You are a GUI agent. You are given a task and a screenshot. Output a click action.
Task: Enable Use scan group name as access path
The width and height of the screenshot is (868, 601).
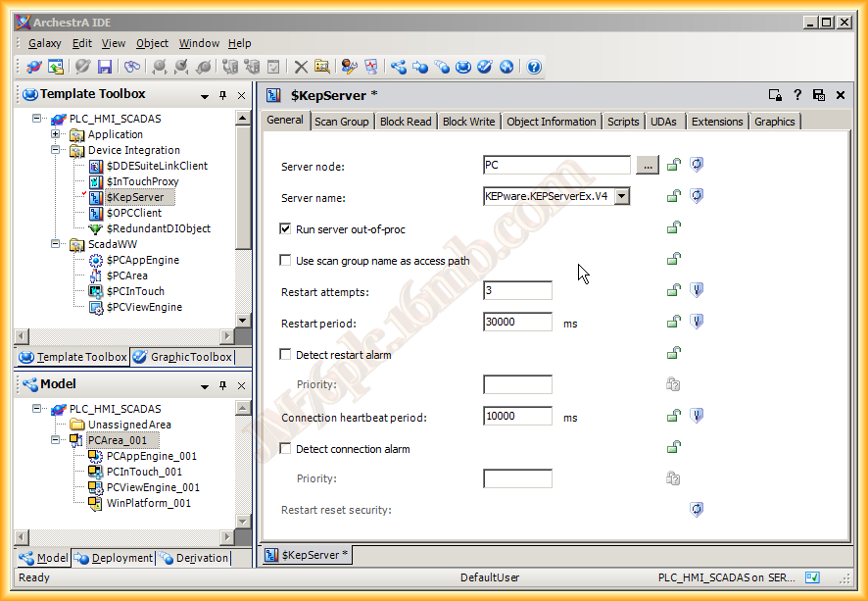pos(286,261)
